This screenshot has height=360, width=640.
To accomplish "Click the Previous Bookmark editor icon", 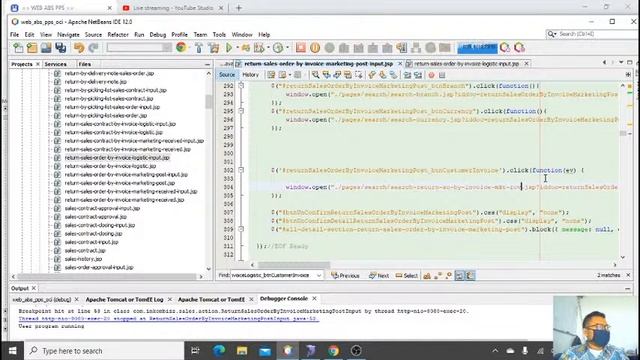I will pyautogui.click(x=372, y=75).
